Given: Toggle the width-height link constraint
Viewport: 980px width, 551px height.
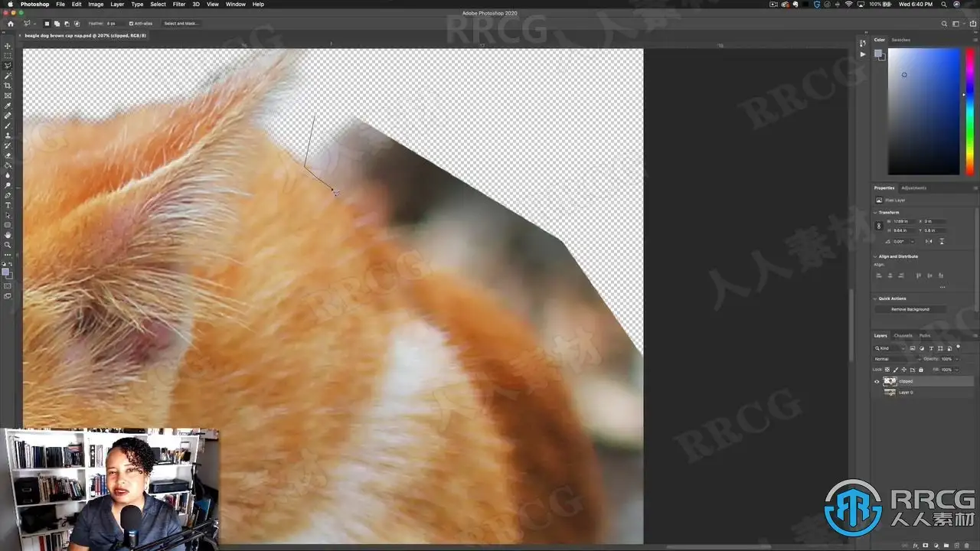Looking at the screenshot, I should (878, 226).
